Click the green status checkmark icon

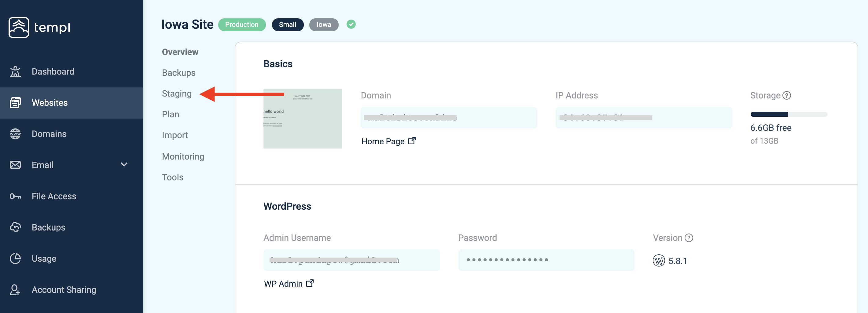click(x=351, y=24)
